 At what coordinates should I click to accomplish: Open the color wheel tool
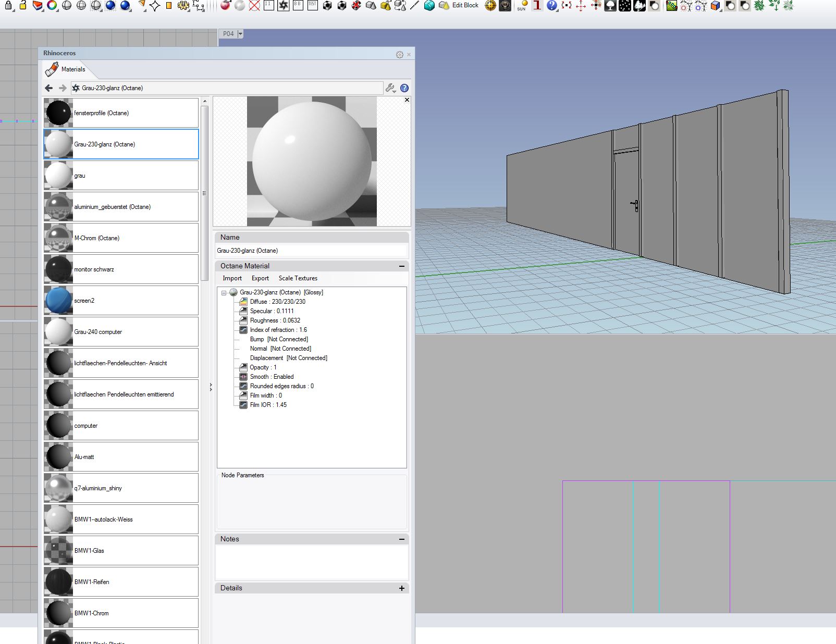[x=52, y=6]
